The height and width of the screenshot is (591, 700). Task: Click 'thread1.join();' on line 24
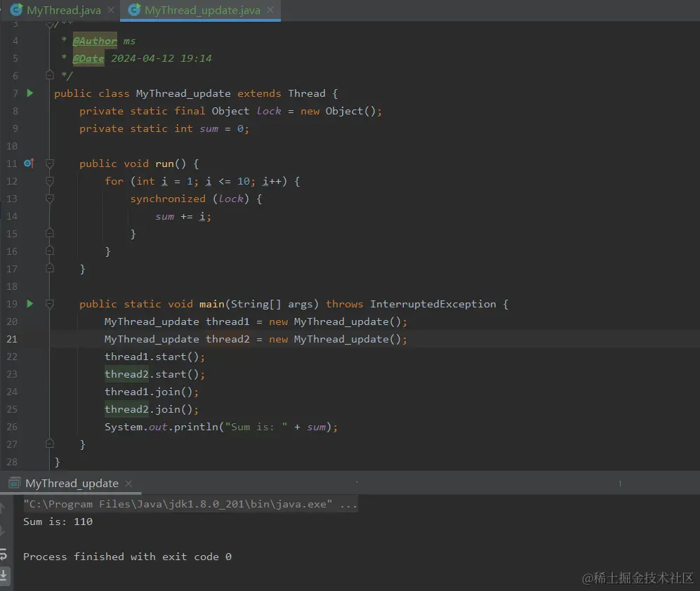[152, 392]
